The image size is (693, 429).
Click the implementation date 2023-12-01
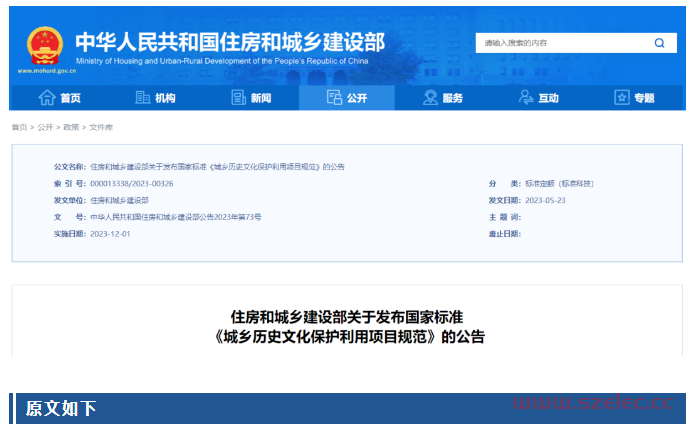point(110,234)
